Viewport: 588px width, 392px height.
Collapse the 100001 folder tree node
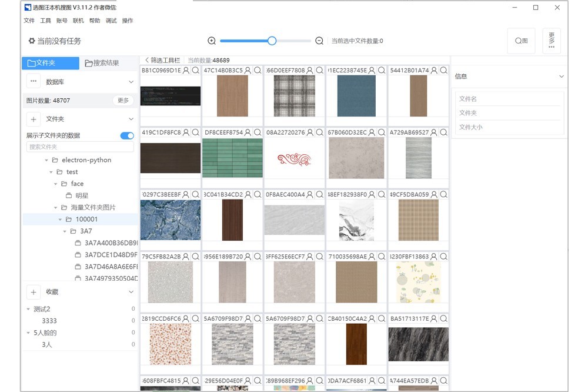click(x=61, y=220)
